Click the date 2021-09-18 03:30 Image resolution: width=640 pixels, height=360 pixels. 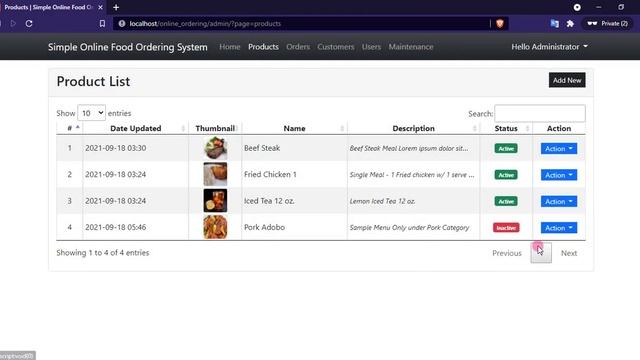[x=116, y=148]
